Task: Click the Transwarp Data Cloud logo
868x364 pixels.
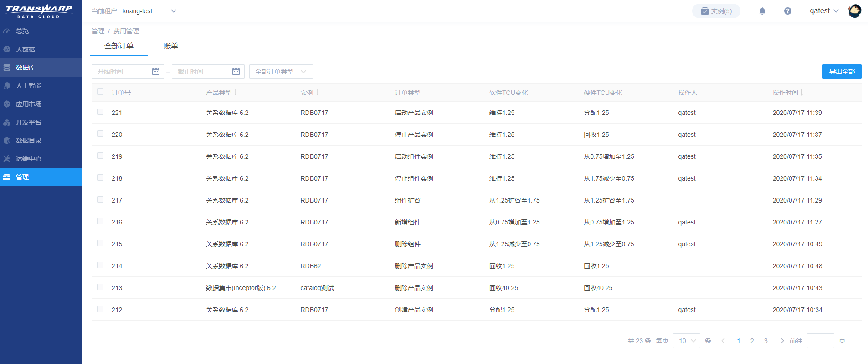Action: [39, 11]
